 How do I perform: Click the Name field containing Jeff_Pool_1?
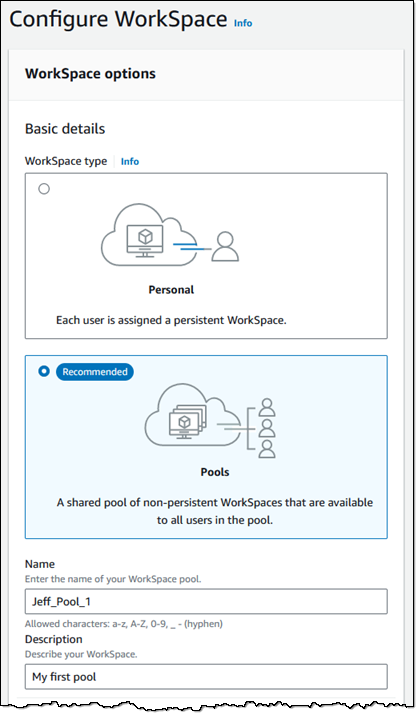[x=206, y=601]
